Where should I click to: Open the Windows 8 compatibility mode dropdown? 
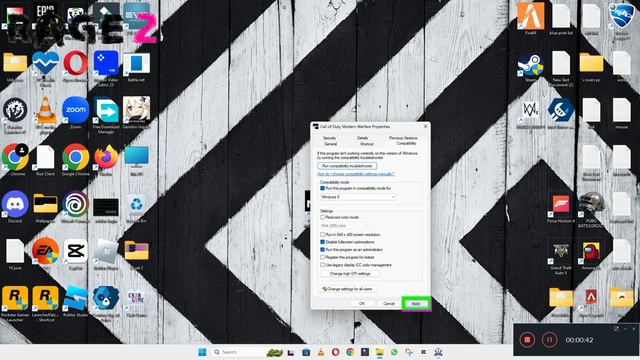coord(358,197)
